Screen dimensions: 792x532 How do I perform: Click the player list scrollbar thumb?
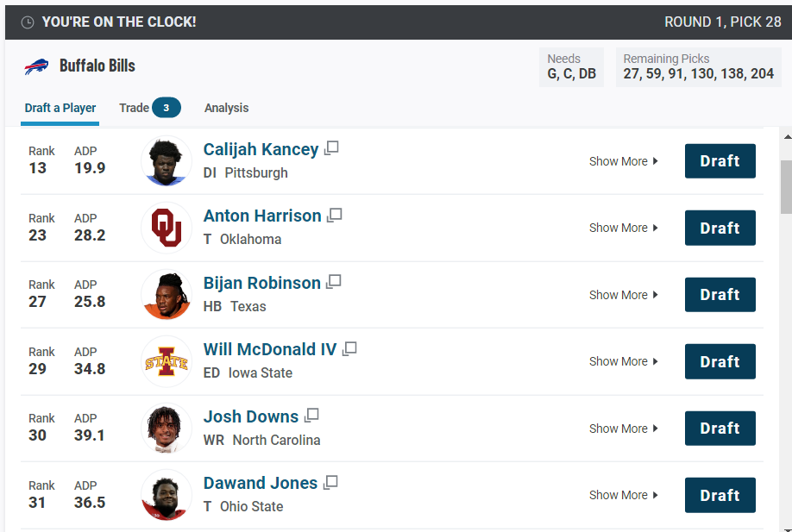(x=787, y=187)
